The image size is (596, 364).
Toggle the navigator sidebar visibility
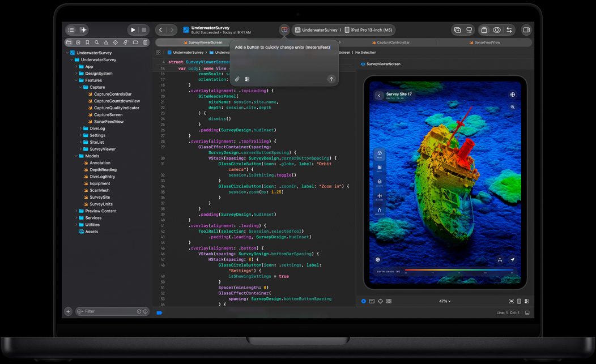pyautogui.click(x=71, y=30)
